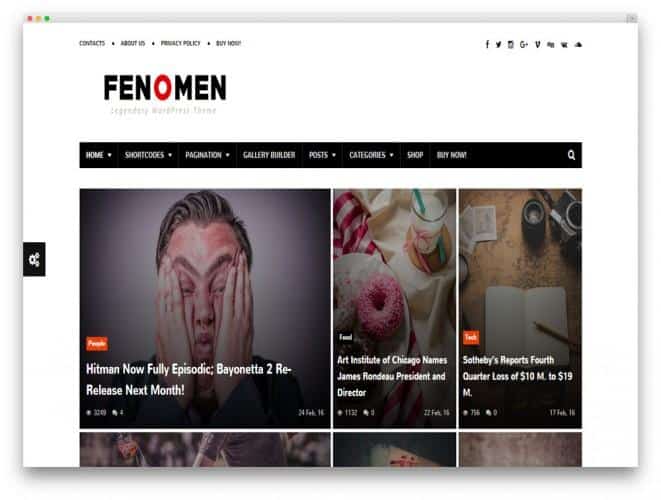Screen dimensions: 661x500
Task: Open the Facebook social icon
Action: click(487, 44)
